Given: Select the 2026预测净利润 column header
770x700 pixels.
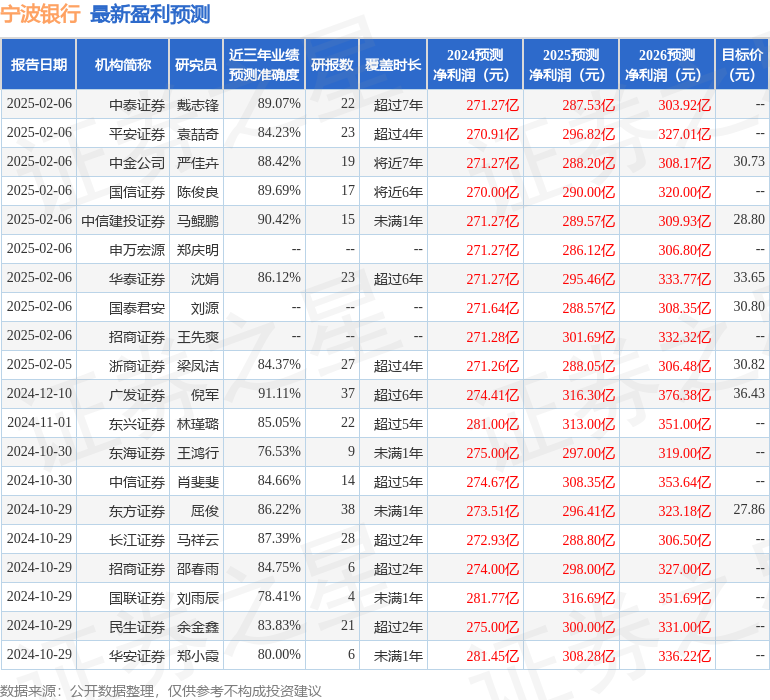Looking at the screenshot, I should click(667, 64).
